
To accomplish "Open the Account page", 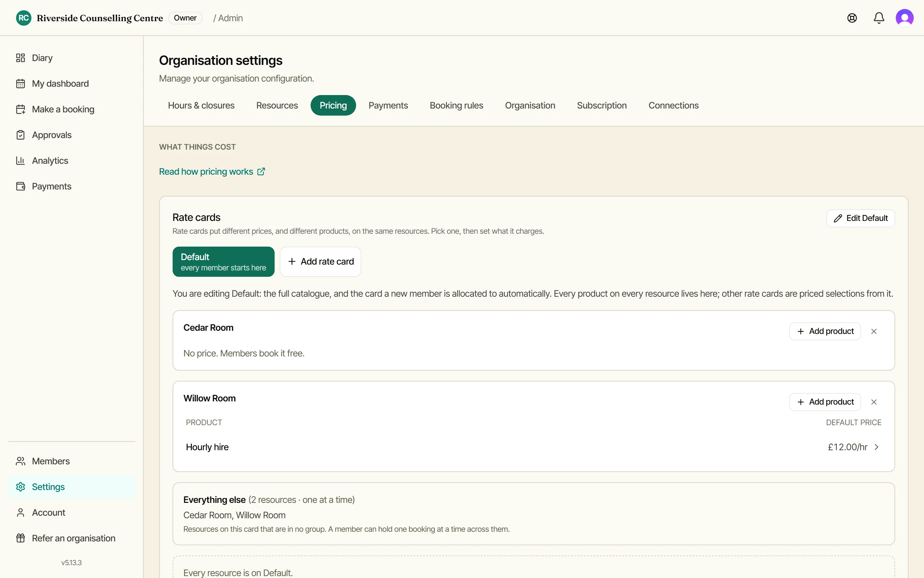I will click(72, 512).
